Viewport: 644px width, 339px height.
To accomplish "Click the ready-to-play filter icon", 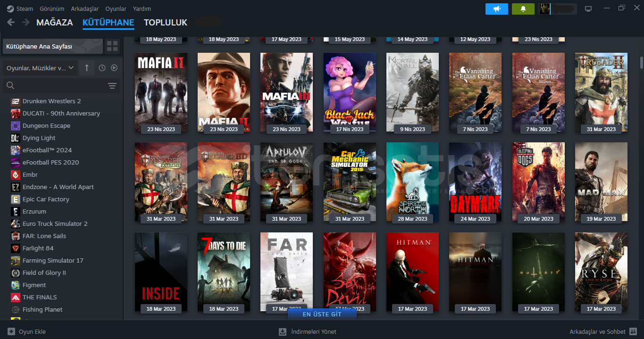I will tap(114, 68).
